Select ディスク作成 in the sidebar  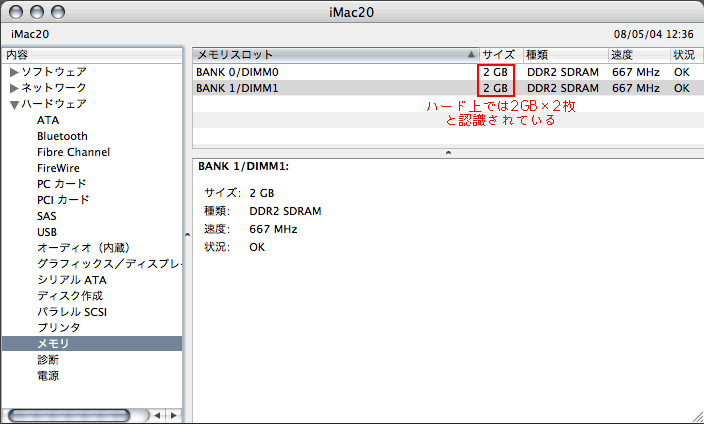click(x=70, y=296)
